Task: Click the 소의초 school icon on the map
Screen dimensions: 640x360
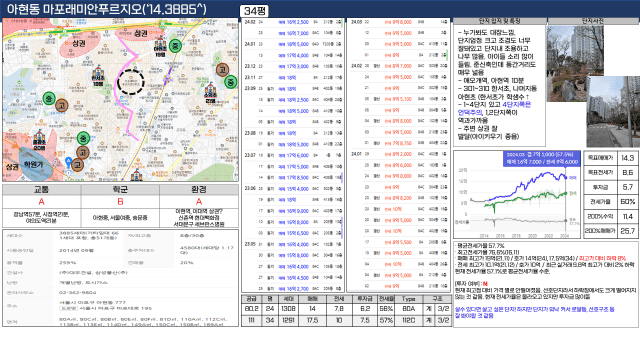Action: pos(210,91)
